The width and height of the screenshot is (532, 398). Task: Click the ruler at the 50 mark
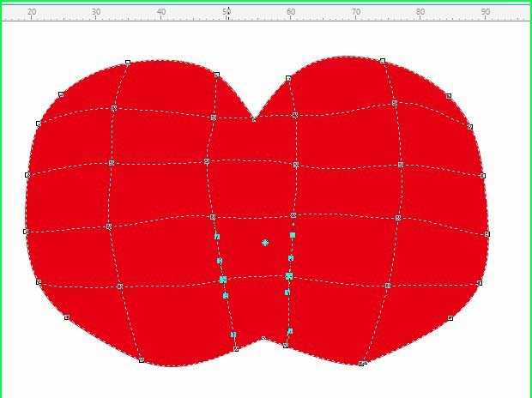click(x=227, y=12)
